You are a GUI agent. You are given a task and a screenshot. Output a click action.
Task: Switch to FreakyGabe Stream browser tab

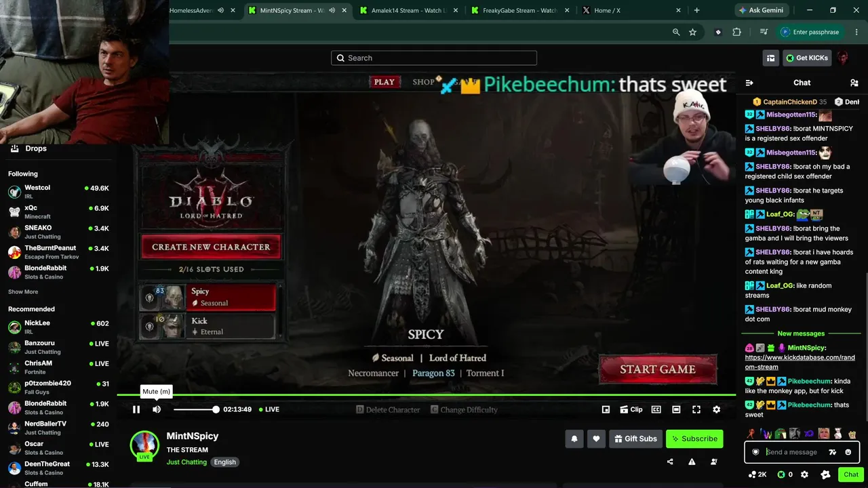(520, 10)
